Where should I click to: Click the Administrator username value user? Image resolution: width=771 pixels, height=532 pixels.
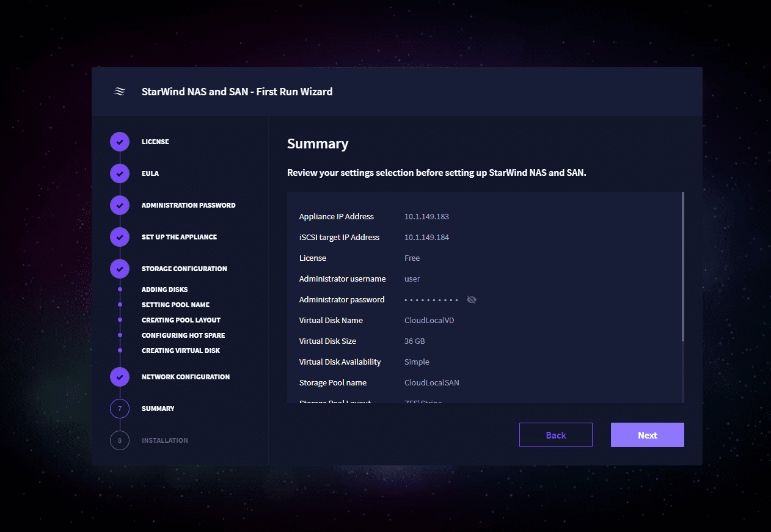tap(412, 279)
